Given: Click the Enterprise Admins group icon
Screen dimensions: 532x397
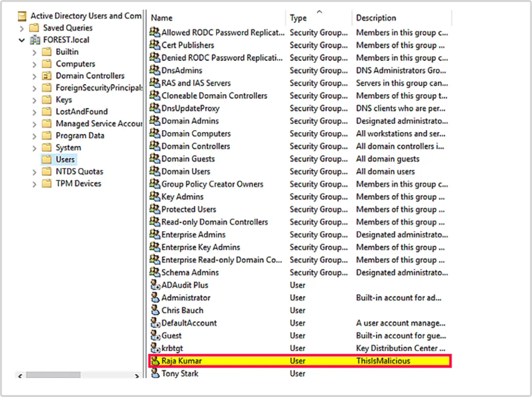Looking at the screenshot, I should click(155, 234).
